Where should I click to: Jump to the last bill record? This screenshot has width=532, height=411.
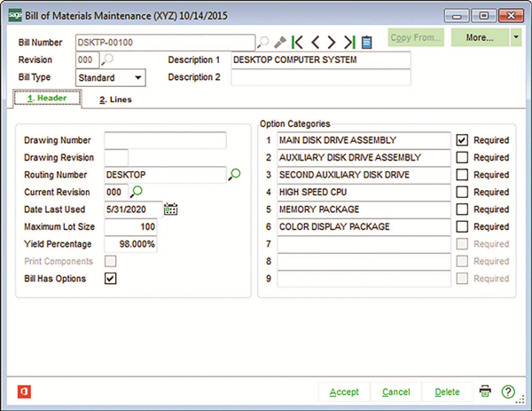tap(349, 43)
